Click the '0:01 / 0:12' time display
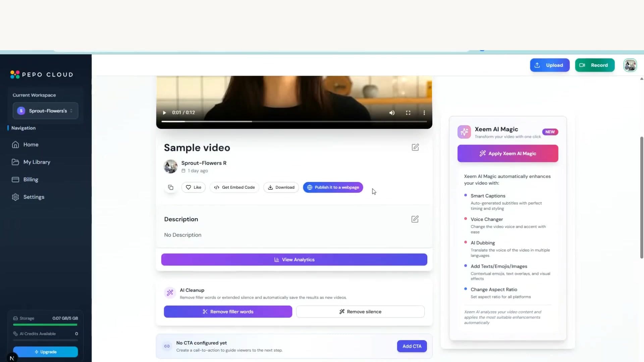644x362 pixels. pyautogui.click(x=183, y=113)
